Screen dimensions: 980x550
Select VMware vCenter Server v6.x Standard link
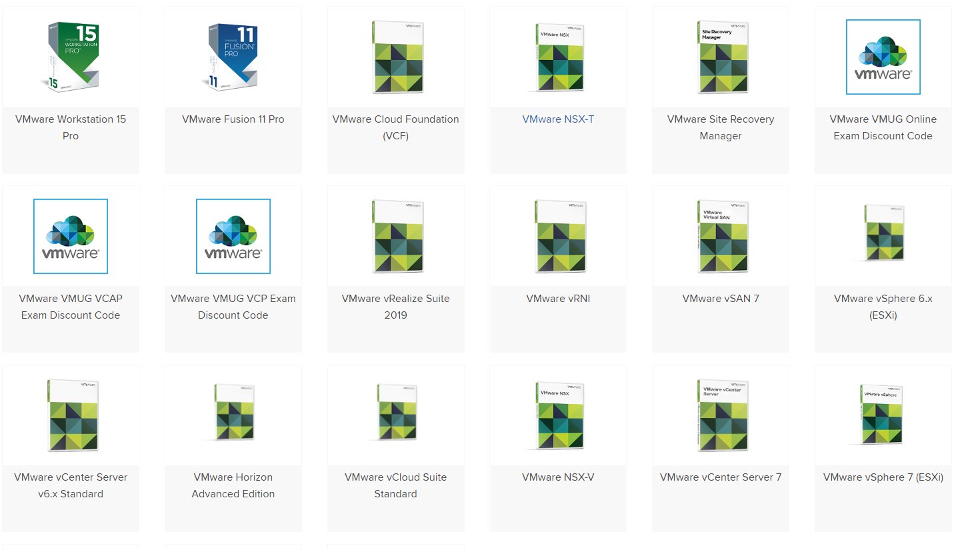pyautogui.click(x=70, y=485)
